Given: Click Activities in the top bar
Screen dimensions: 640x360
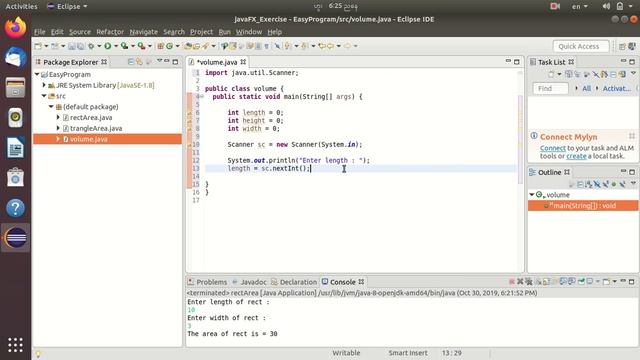Looking at the screenshot, I should (21, 7).
